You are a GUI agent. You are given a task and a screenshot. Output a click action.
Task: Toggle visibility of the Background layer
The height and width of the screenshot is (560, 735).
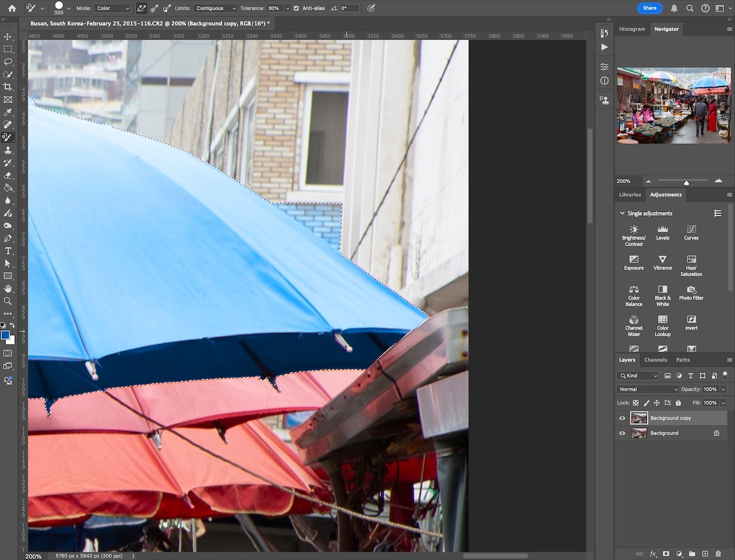point(622,433)
